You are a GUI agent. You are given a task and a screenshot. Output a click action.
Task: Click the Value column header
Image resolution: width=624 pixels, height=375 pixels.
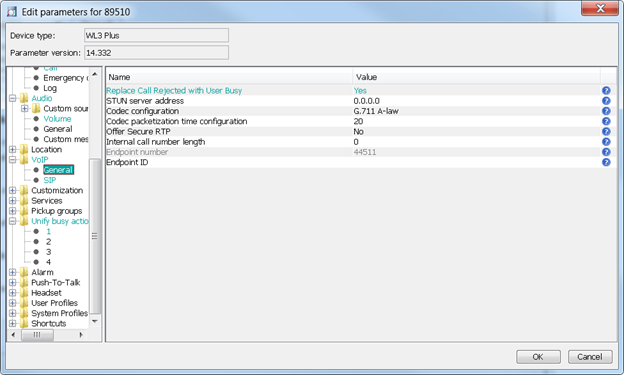(476, 77)
